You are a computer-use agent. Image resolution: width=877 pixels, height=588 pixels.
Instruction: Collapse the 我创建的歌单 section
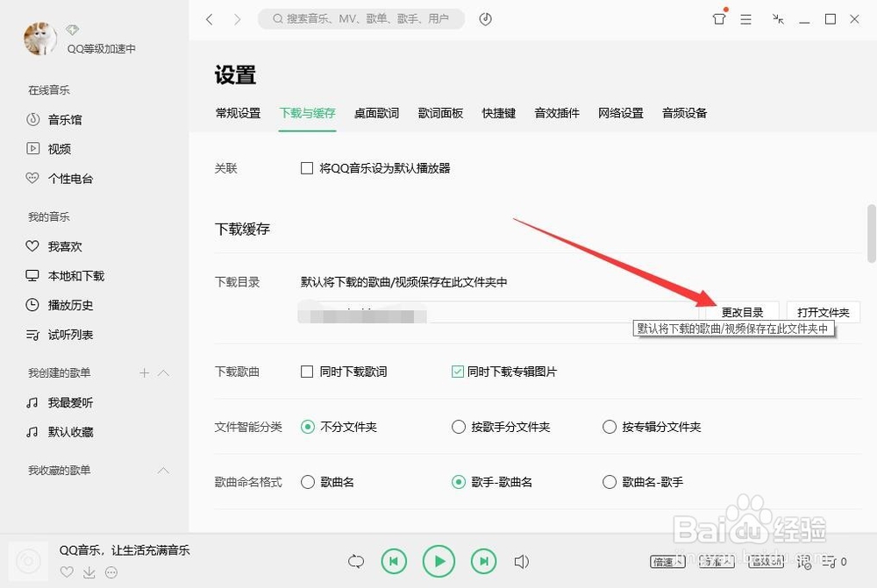pos(163,372)
